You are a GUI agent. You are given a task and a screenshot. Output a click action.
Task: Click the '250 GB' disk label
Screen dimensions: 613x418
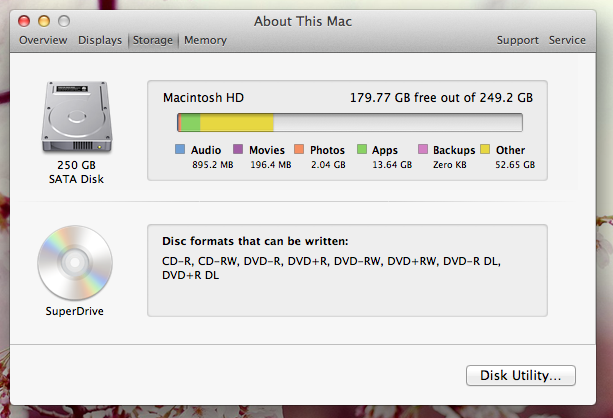pyautogui.click(x=76, y=165)
